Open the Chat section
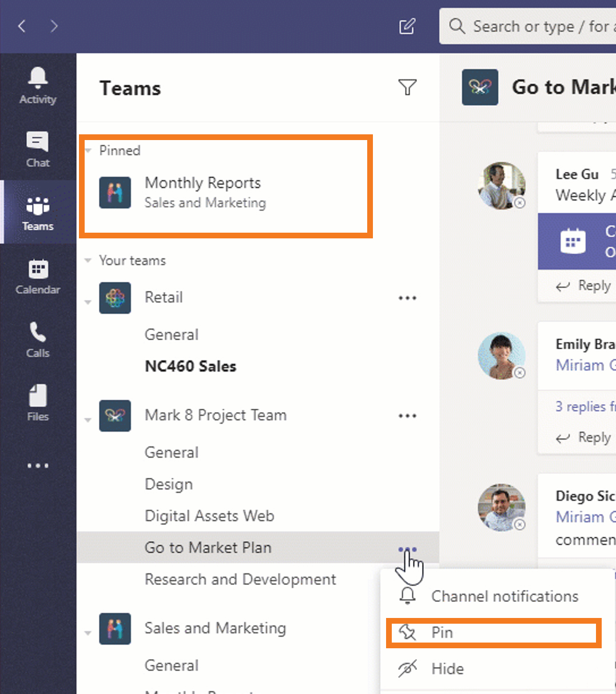 [x=38, y=149]
